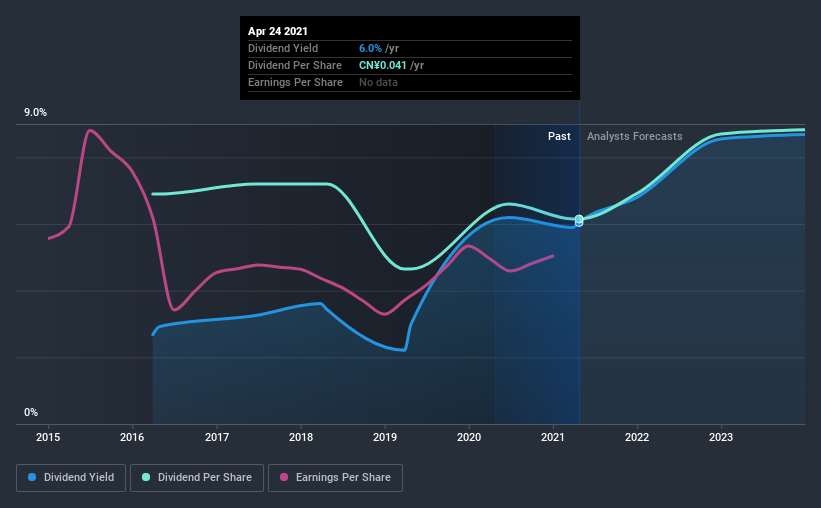The image size is (821, 508).
Task: Click the 2023 x-axis label
Action: coord(721,437)
